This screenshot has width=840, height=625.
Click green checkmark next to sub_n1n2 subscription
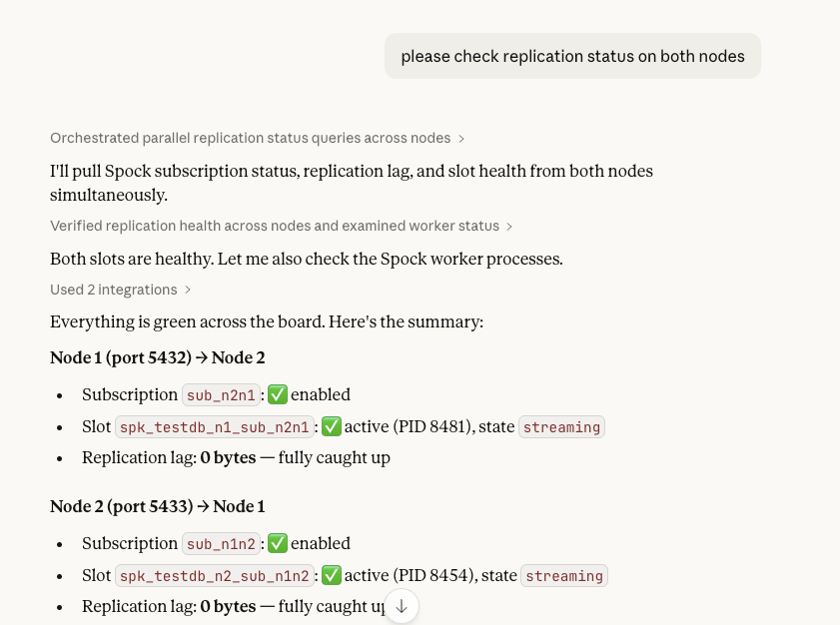(278, 543)
